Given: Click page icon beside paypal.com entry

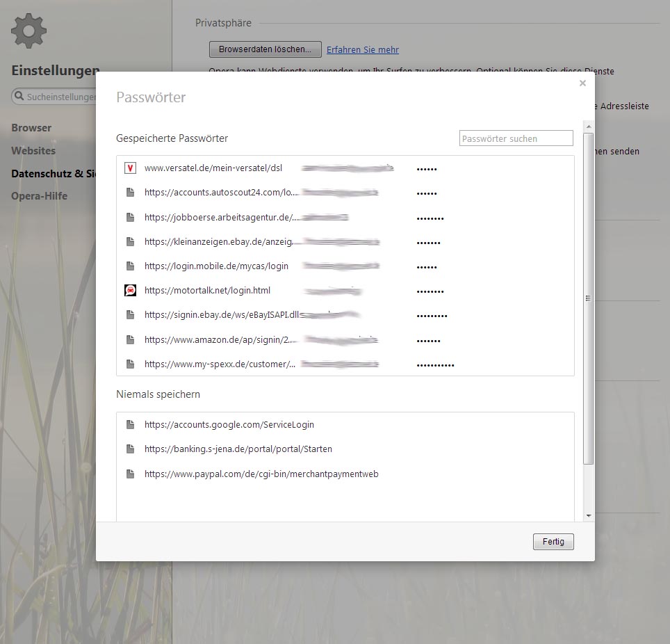Looking at the screenshot, I should coord(130,474).
